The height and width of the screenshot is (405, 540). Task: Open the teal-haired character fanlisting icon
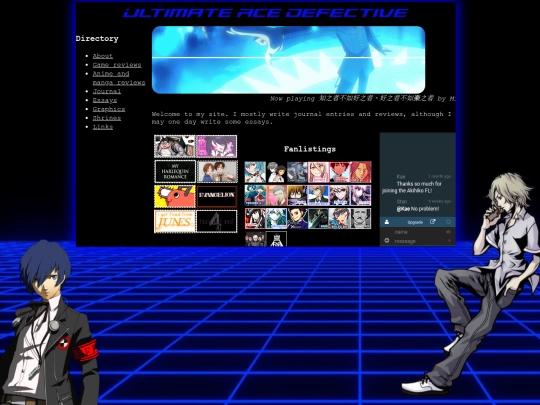tap(276, 218)
